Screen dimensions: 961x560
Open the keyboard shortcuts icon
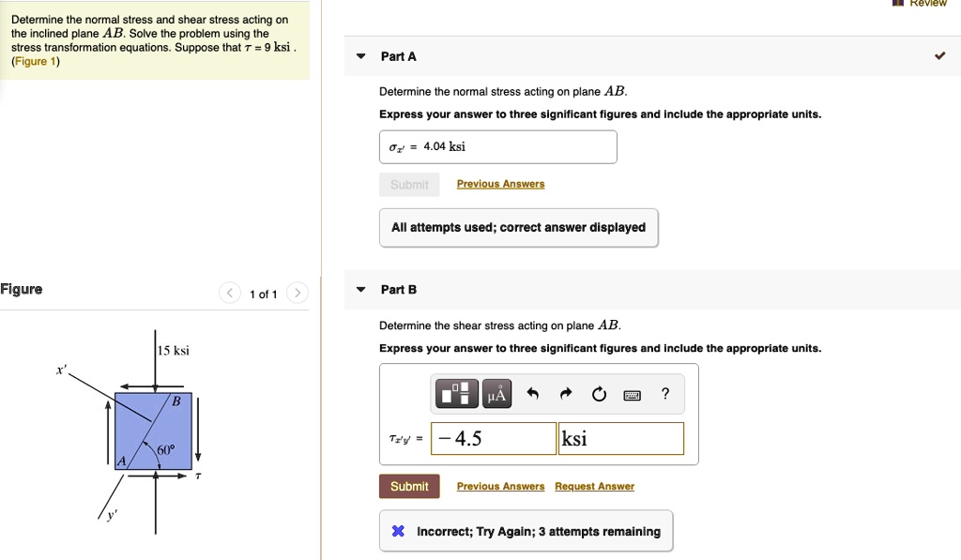[x=631, y=395]
